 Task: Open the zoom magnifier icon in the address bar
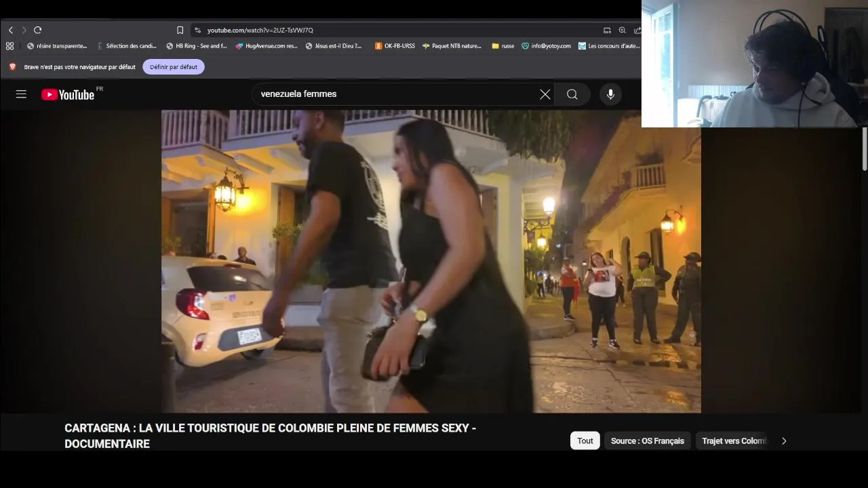[x=622, y=30]
